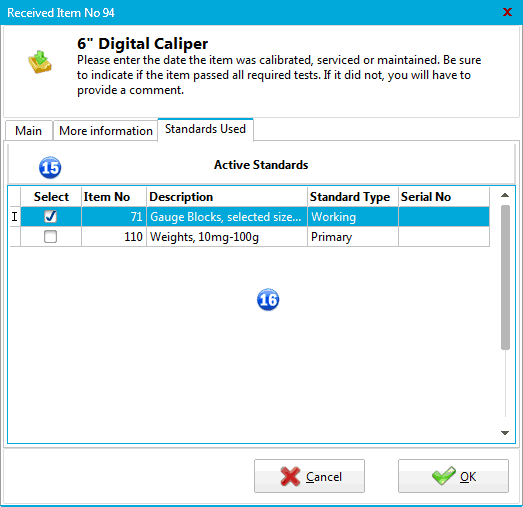The height and width of the screenshot is (507, 523).
Task: Click the blue number 15 marker
Action: [50, 167]
